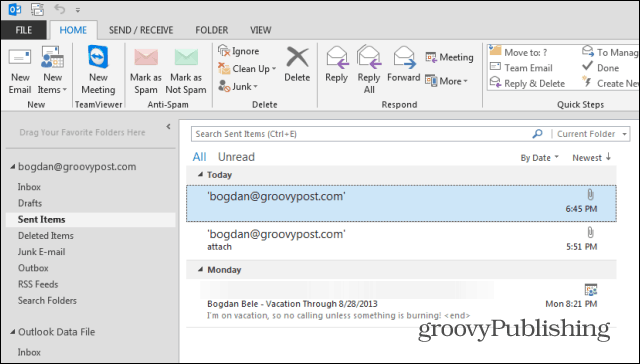Click the Send/Receive All Folders quick access icon
This screenshot has width=640, height=364.
(37, 9)
